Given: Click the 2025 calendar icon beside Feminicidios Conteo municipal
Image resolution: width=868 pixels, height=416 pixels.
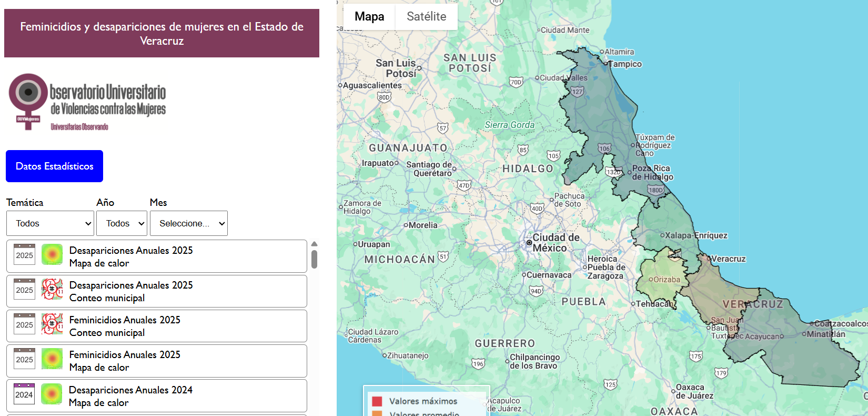Looking at the screenshot, I should [x=24, y=324].
